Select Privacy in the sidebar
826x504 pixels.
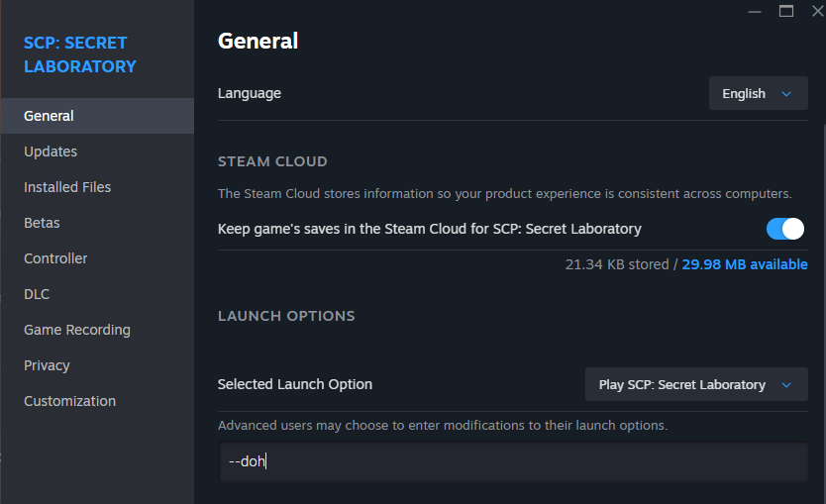[47, 365]
